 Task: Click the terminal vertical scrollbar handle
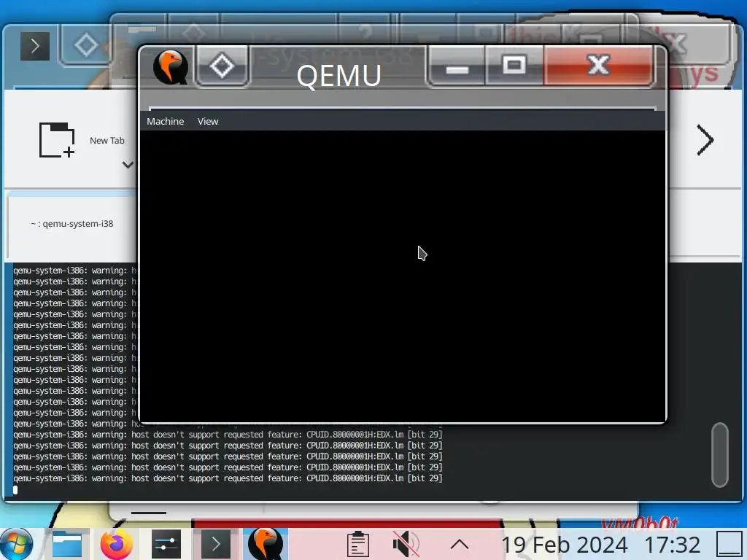pos(720,455)
